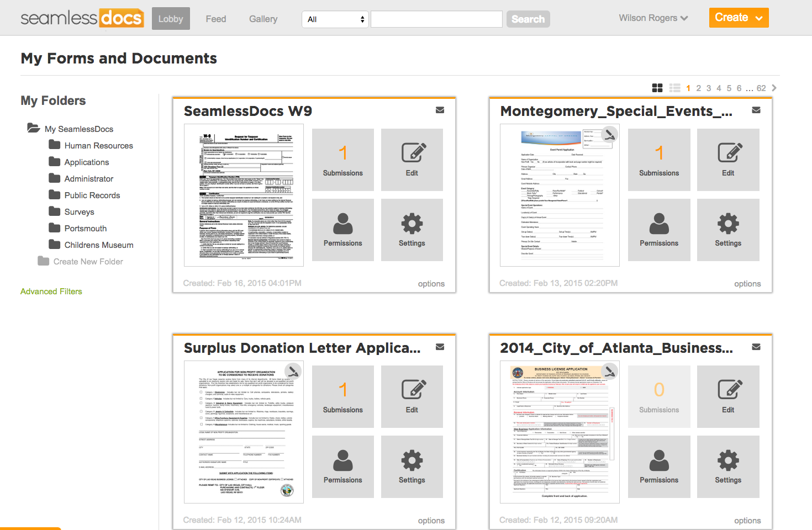View Submissions for Montegomery_Special_Events form

click(x=659, y=160)
